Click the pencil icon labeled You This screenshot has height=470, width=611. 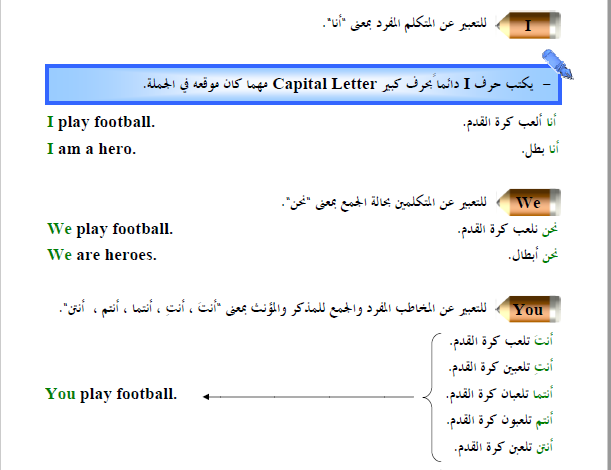[x=528, y=309]
